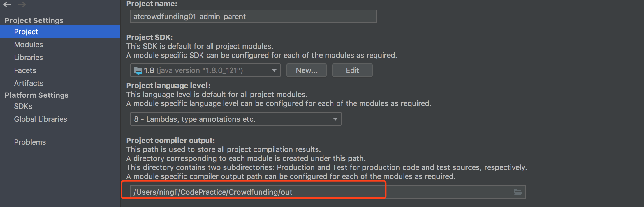The image size is (644, 207).
Task: View the Problems list
Action: pos(30,142)
